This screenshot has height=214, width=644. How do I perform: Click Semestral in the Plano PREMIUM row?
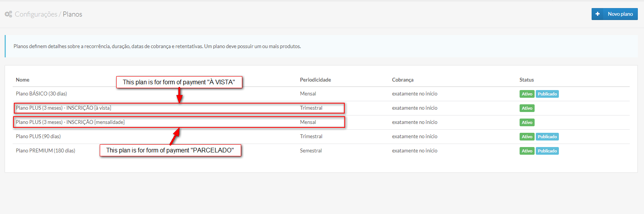point(310,151)
